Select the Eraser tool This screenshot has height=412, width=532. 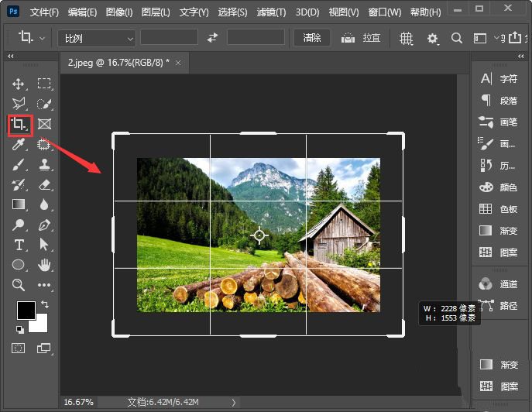[44, 185]
